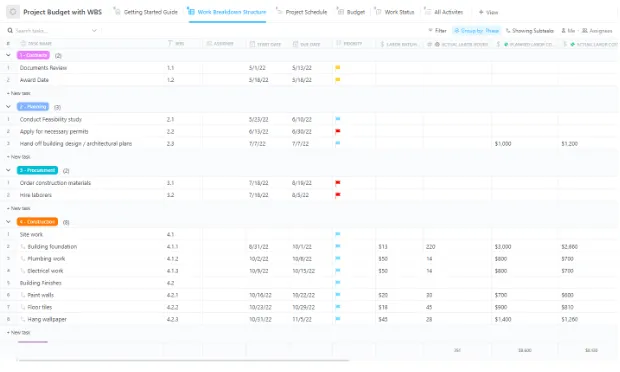Open the Floor tiles subtask
620x372 pixels.
point(40,307)
